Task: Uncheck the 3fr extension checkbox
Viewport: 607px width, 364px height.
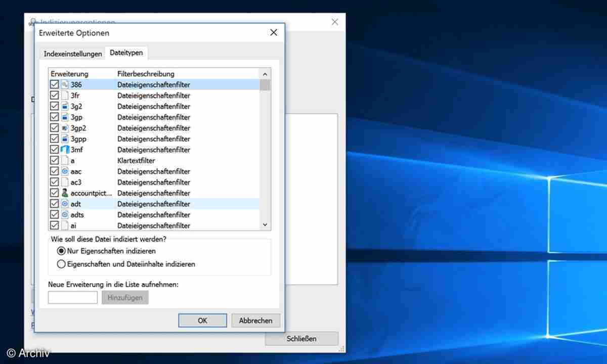Action: point(55,96)
